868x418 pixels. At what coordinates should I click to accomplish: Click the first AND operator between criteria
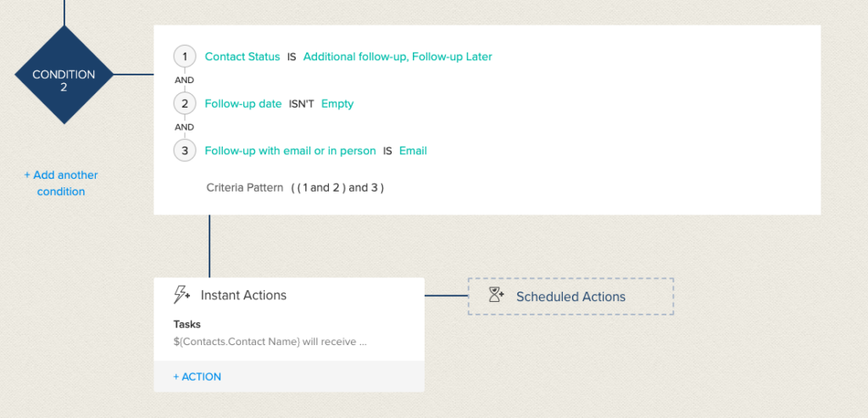(x=184, y=81)
